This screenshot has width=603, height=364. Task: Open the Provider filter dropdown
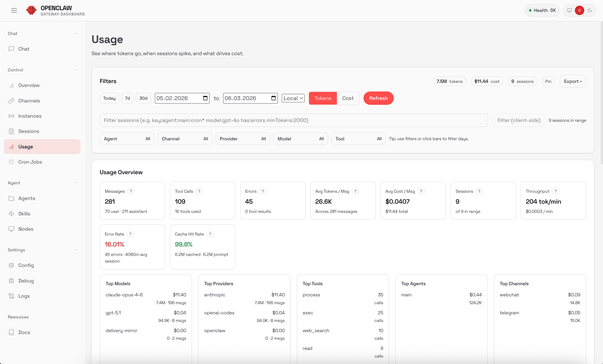tap(243, 139)
